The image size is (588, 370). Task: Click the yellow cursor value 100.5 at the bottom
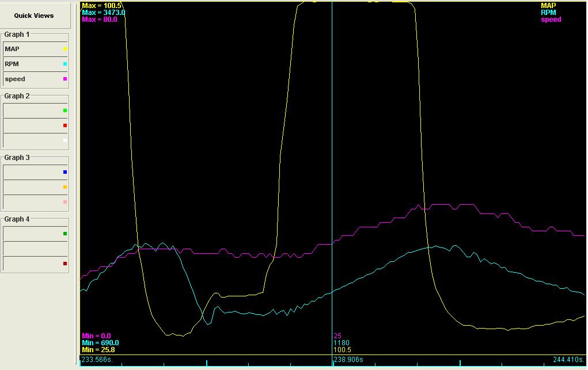(342, 350)
